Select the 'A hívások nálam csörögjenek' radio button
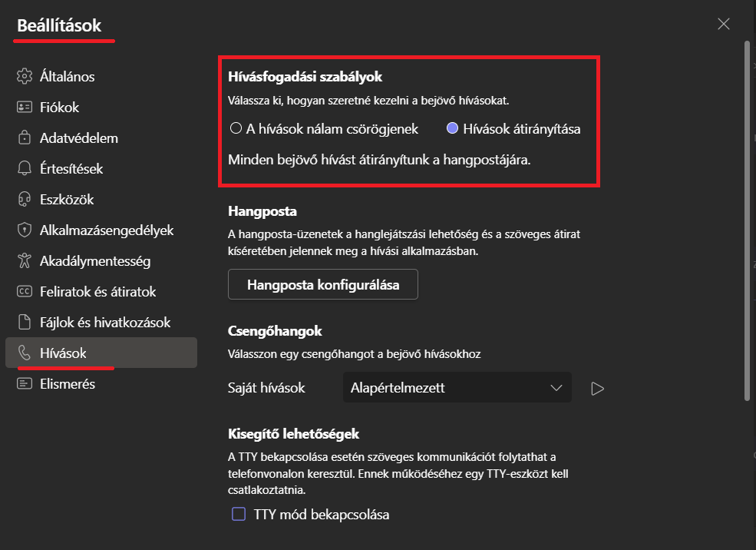 pos(236,128)
